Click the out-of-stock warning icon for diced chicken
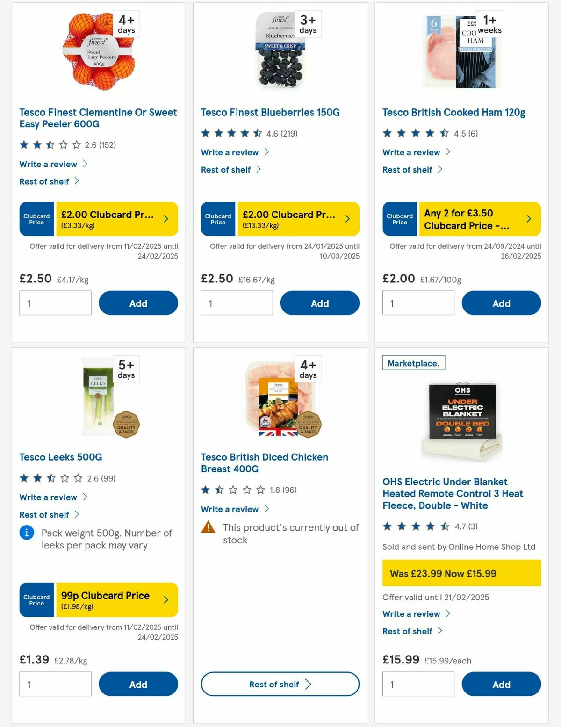The image size is (561, 728). pyautogui.click(x=207, y=527)
